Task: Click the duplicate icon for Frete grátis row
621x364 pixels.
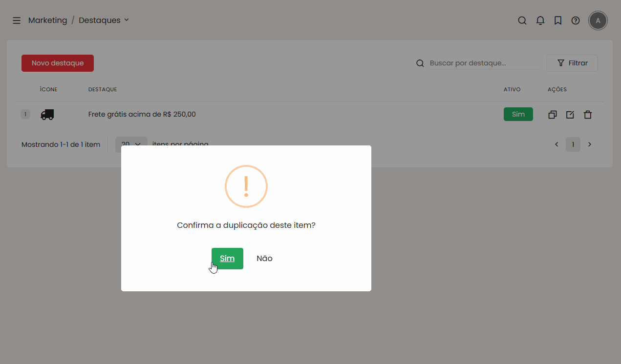Action: tap(552, 115)
